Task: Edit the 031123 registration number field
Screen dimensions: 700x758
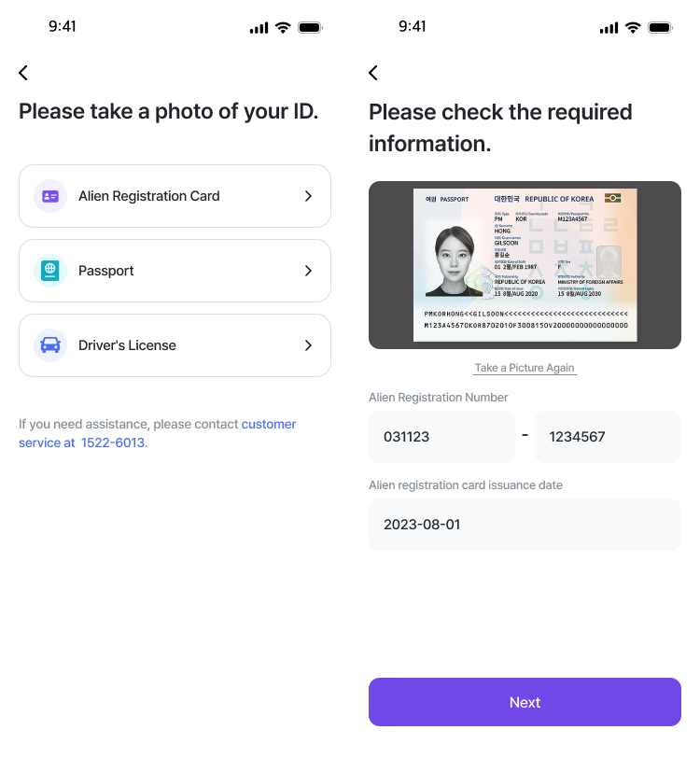Action: coord(441,437)
